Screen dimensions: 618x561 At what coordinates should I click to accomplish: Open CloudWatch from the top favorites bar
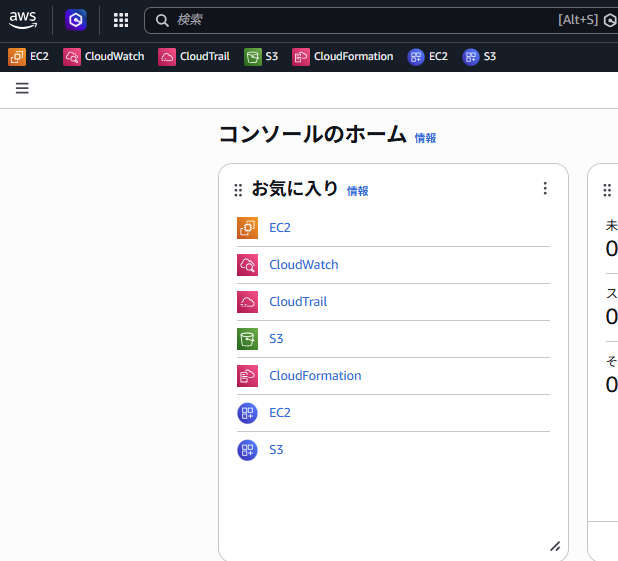pyautogui.click(x=104, y=57)
